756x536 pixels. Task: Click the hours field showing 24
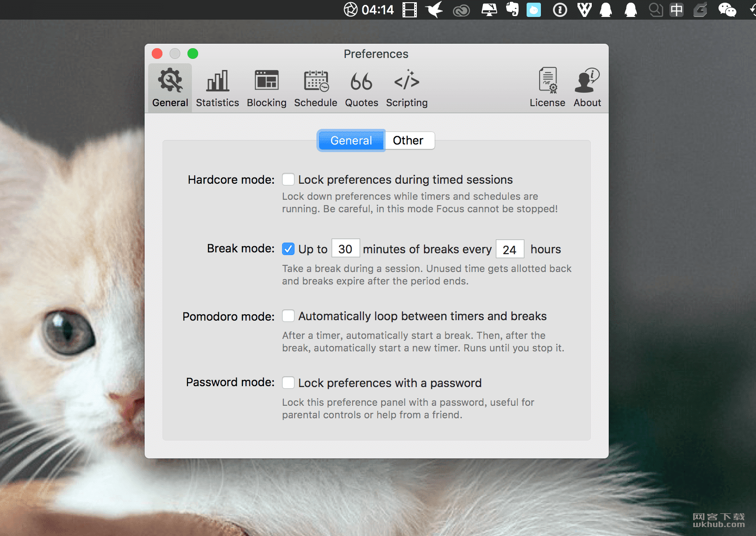tap(510, 249)
